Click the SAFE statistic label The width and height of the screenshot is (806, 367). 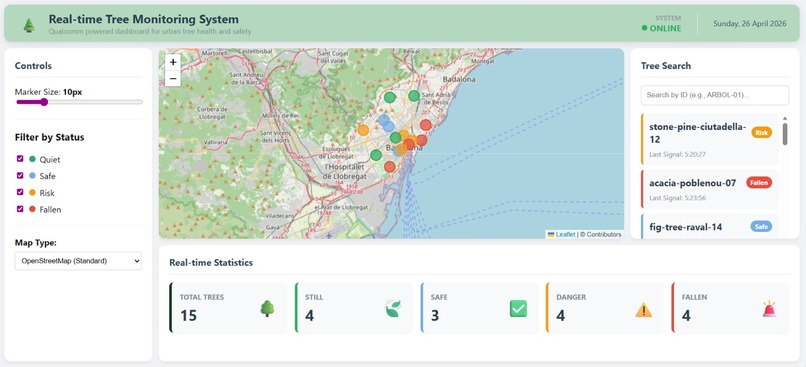(439, 297)
